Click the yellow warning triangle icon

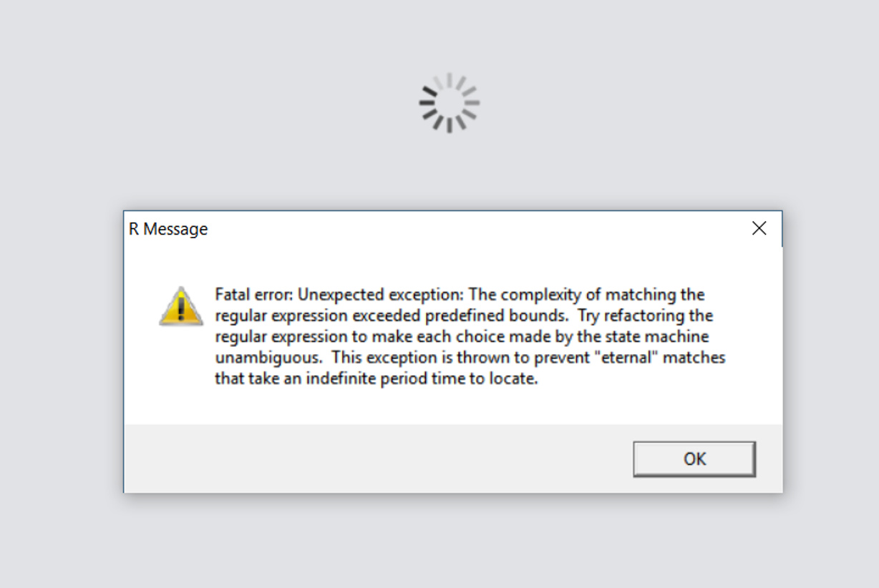(182, 306)
